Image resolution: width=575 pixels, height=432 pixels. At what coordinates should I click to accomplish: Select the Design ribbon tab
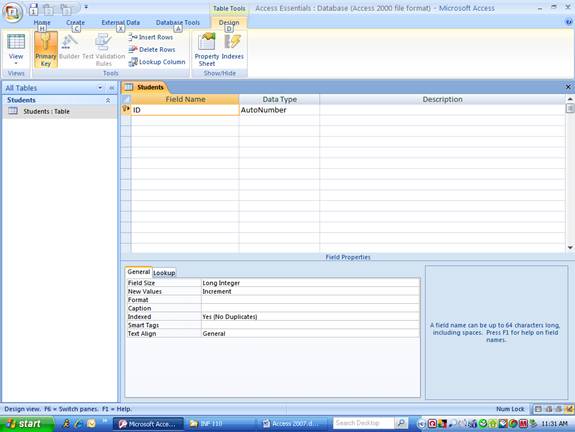pyautogui.click(x=229, y=22)
